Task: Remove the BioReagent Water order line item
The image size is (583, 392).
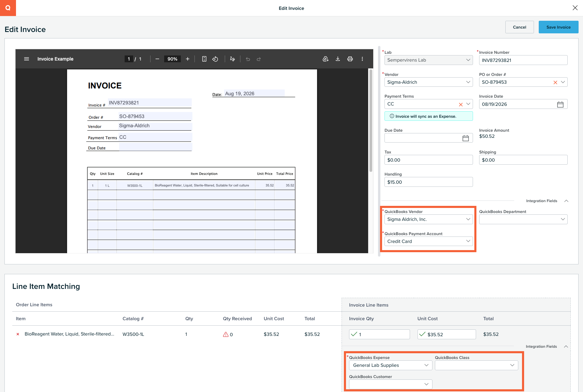Action: coord(18,334)
